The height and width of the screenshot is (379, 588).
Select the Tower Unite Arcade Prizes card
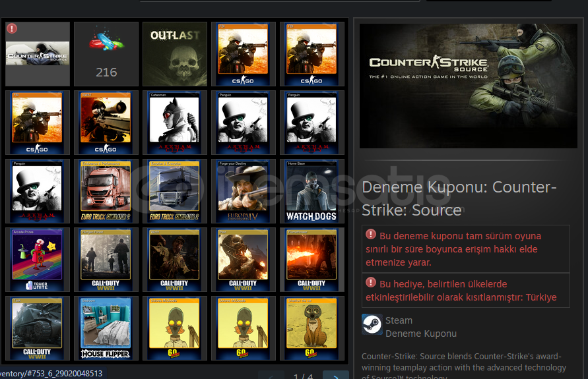pos(38,260)
